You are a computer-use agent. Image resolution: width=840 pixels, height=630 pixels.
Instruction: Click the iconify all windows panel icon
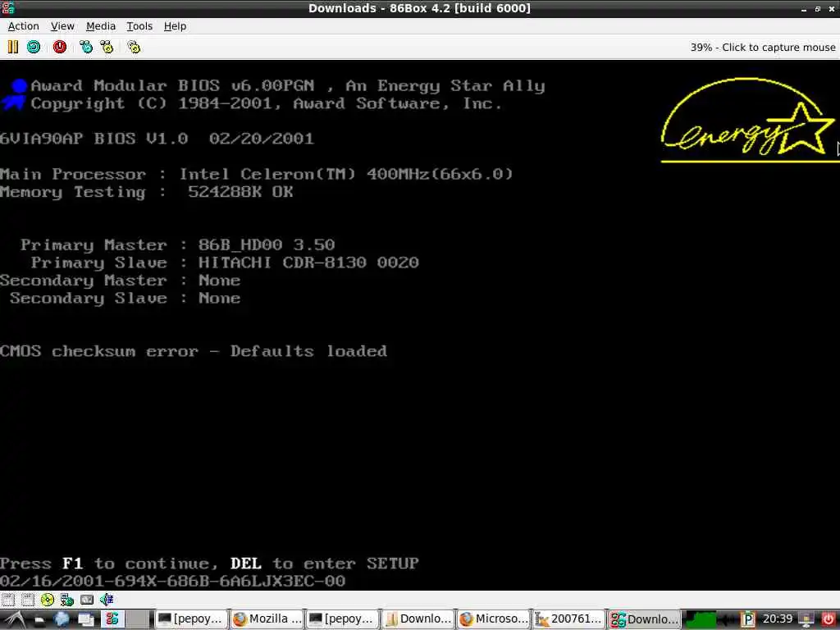[85, 619]
